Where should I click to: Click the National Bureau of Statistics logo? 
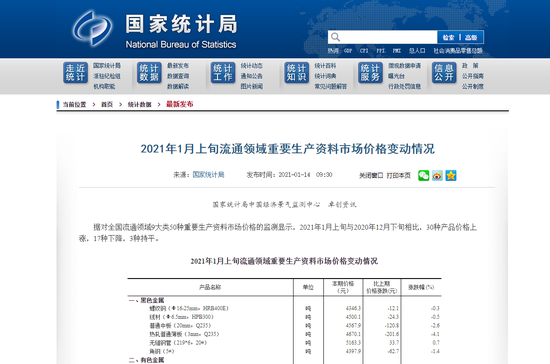(93, 28)
